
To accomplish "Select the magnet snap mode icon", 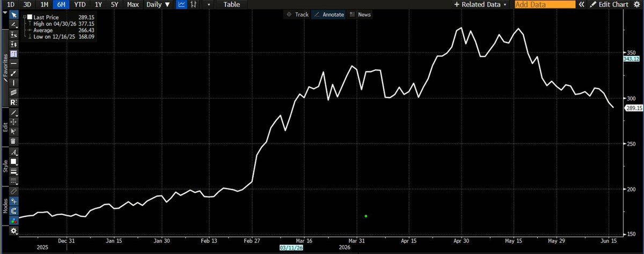I will pos(14,211).
